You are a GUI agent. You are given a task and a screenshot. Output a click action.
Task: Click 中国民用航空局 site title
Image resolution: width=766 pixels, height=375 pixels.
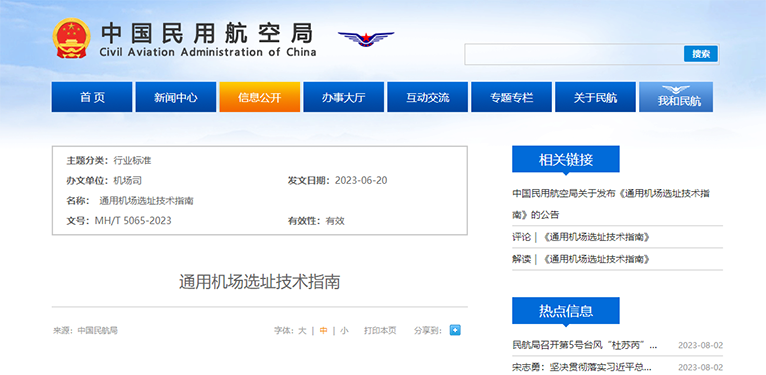coord(207,33)
